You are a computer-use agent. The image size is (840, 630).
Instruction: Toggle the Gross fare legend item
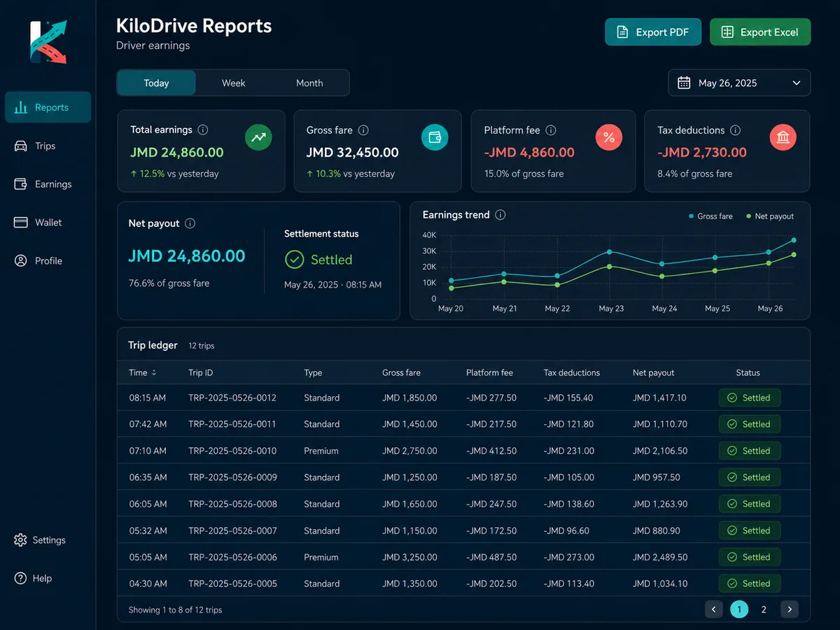pyautogui.click(x=710, y=216)
